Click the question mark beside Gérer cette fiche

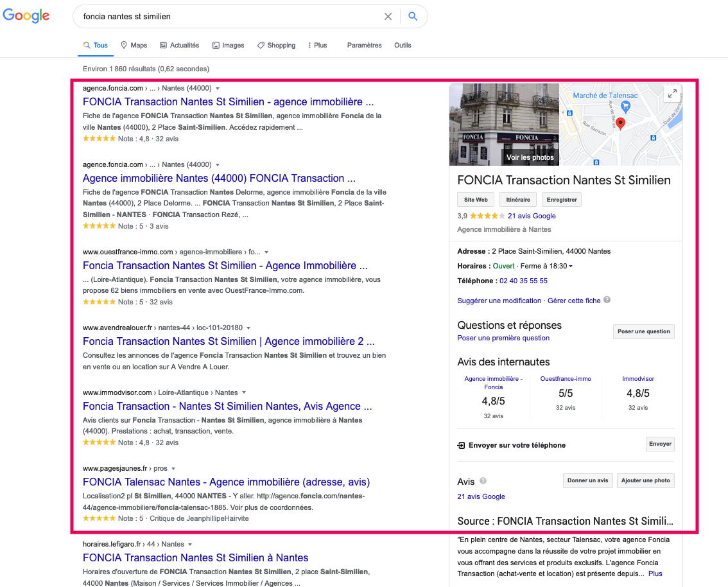point(607,301)
